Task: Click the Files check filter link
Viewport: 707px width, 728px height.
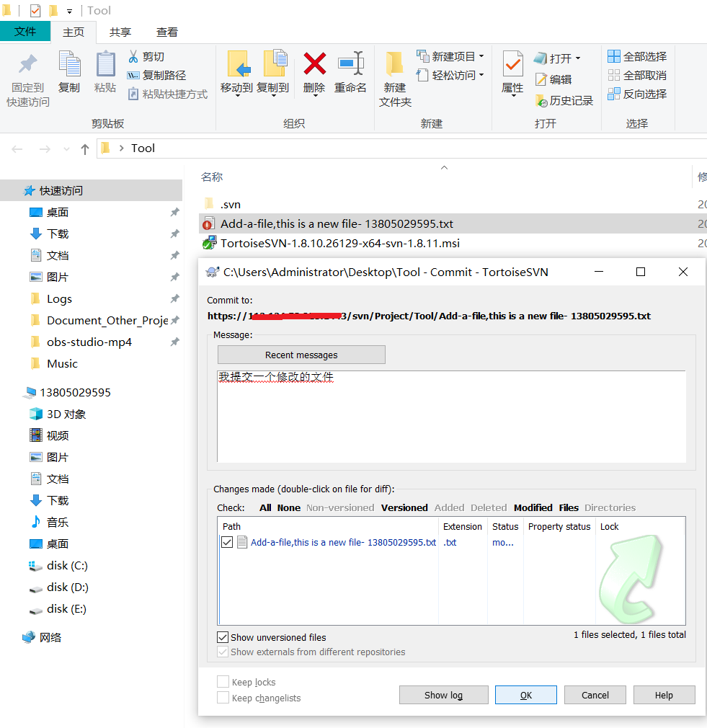Action: point(569,508)
